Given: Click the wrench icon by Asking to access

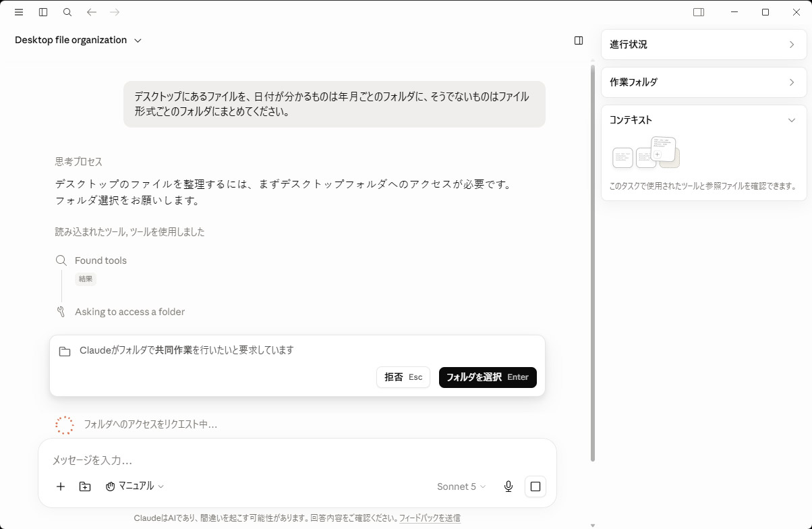Looking at the screenshot, I should tap(61, 312).
